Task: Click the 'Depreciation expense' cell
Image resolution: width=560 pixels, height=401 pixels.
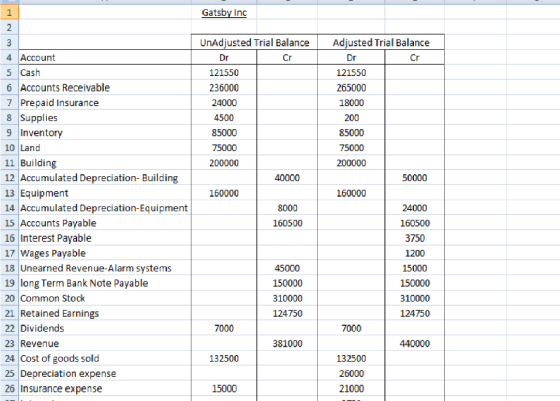Action: [105, 373]
